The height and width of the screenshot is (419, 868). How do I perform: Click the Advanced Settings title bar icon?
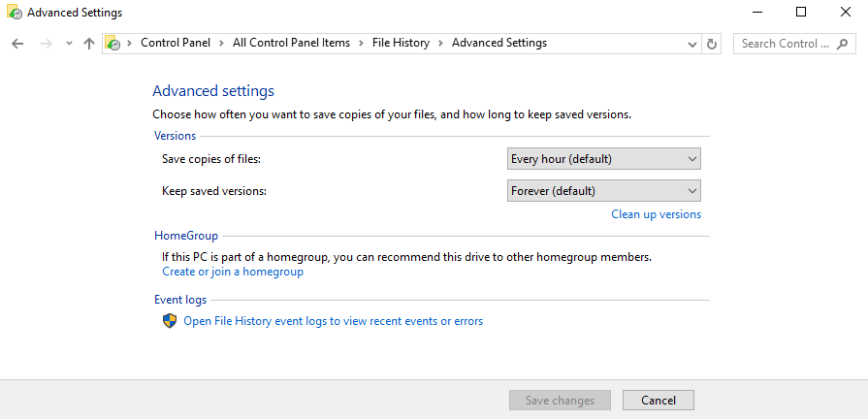(x=15, y=13)
